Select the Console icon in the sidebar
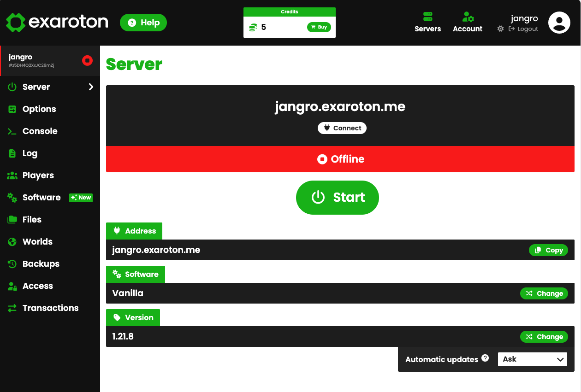The height and width of the screenshot is (392, 581). [x=12, y=131]
